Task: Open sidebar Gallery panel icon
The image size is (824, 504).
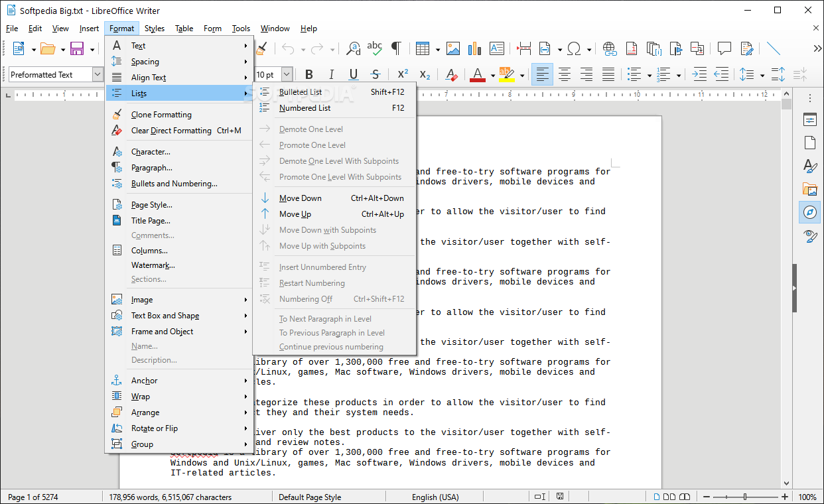Action: click(x=810, y=189)
